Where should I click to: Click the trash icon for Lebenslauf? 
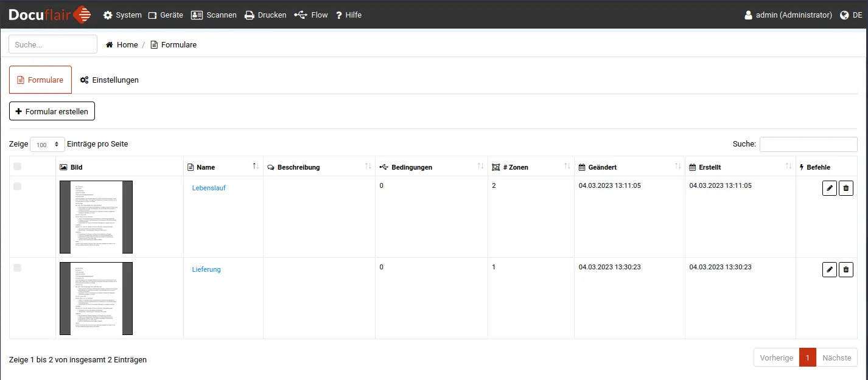(846, 188)
